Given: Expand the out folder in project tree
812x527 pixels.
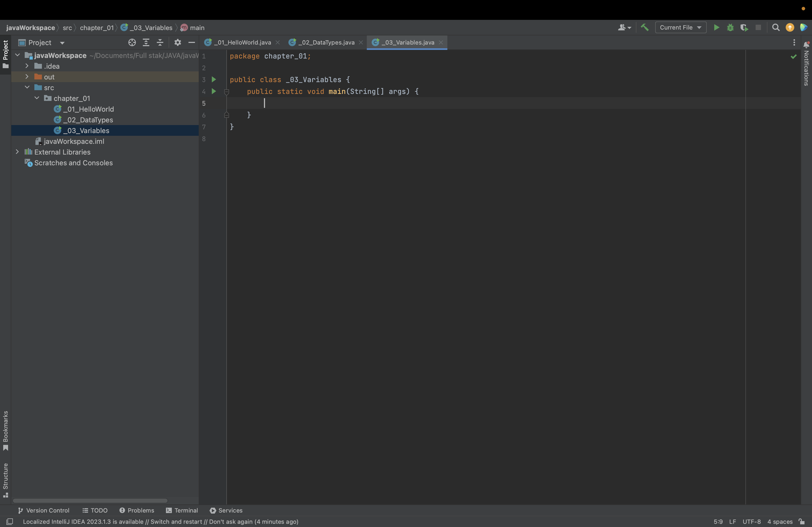Looking at the screenshot, I should point(27,77).
